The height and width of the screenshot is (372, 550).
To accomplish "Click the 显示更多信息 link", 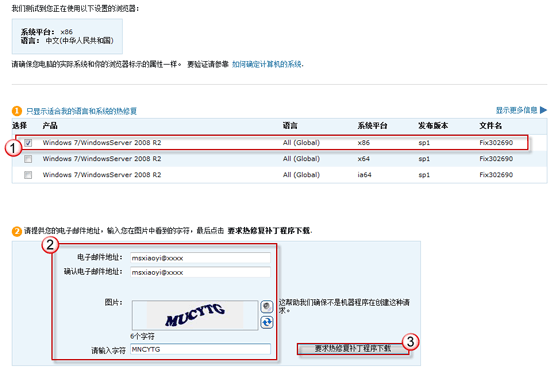I will tap(516, 110).
